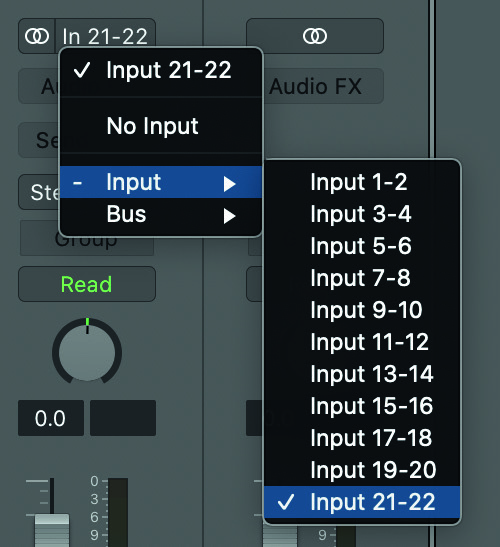Click the left channel level meter
This screenshot has height=547, width=500.
pos(118,512)
